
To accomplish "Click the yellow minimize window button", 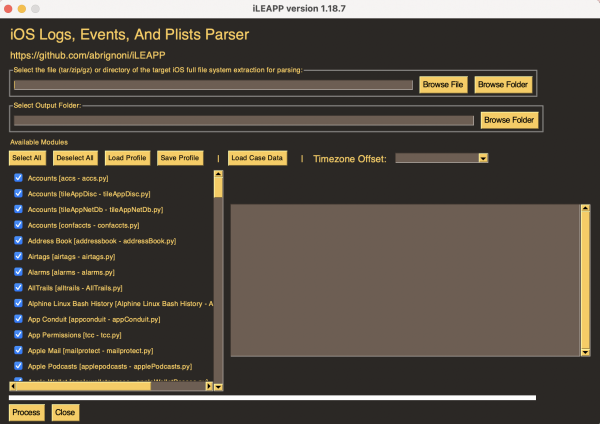I will coord(22,8).
